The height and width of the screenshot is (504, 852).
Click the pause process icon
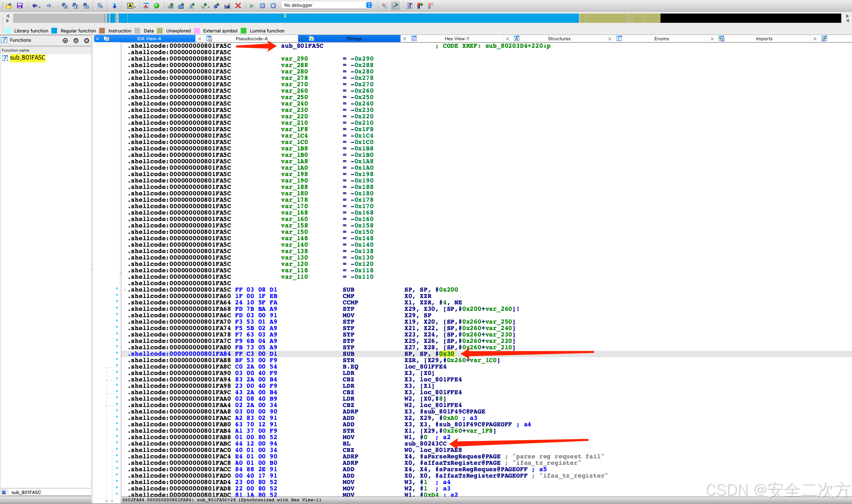coord(262,5)
